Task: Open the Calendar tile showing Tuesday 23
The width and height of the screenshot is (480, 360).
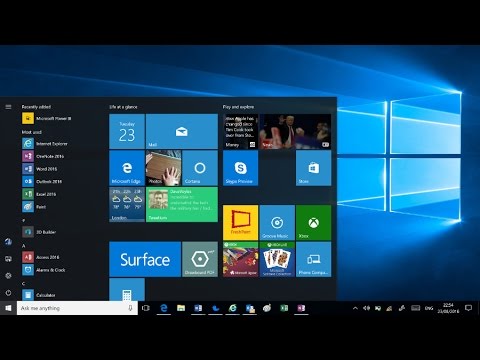Action: tap(127, 131)
